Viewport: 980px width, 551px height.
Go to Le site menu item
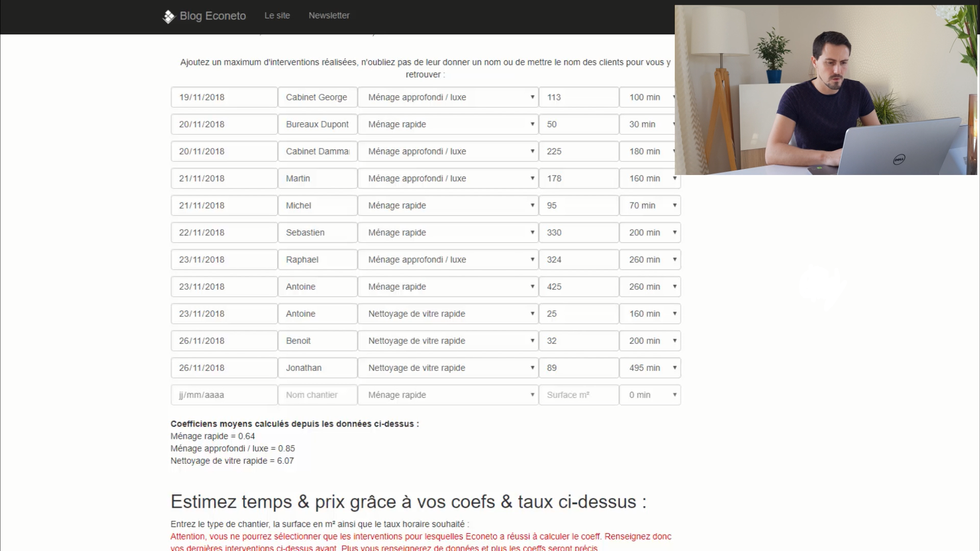[x=277, y=15]
